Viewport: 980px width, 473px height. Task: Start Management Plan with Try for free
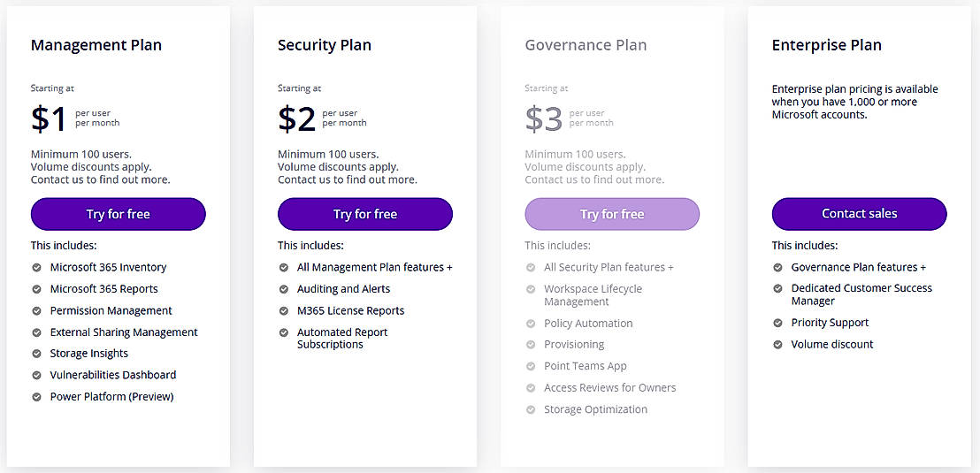point(118,214)
